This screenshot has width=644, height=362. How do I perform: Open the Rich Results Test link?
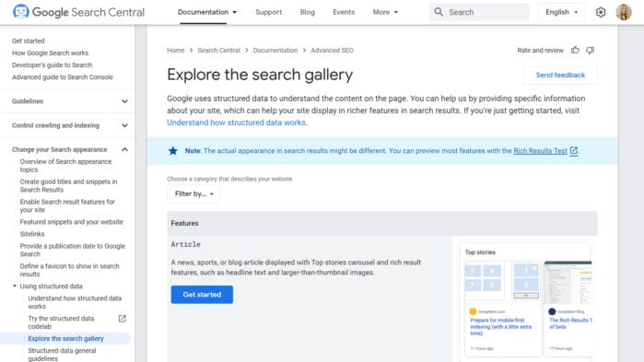pyautogui.click(x=540, y=151)
